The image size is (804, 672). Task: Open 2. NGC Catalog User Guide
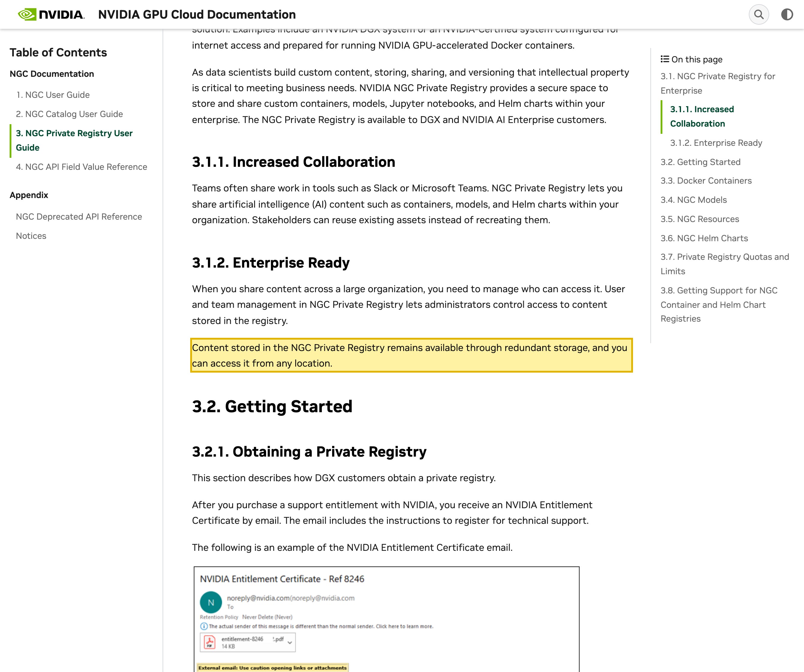click(69, 114)
